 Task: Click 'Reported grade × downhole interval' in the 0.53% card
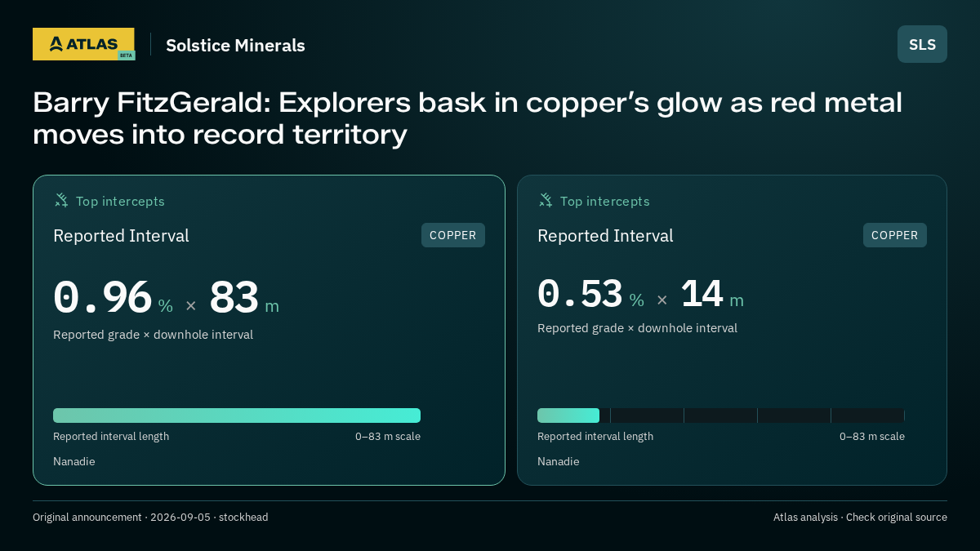637,328
